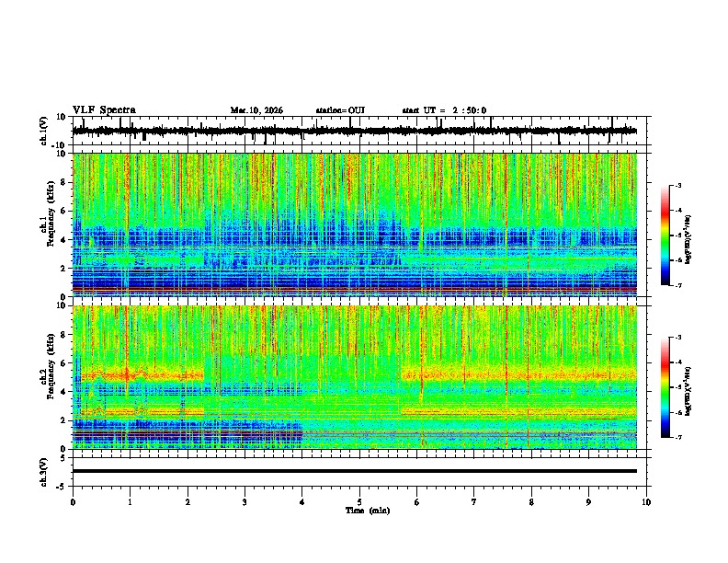Click the dark red low-frequency line in ch.1 spectrogram

pyautogui.click(x=354, y=289)
